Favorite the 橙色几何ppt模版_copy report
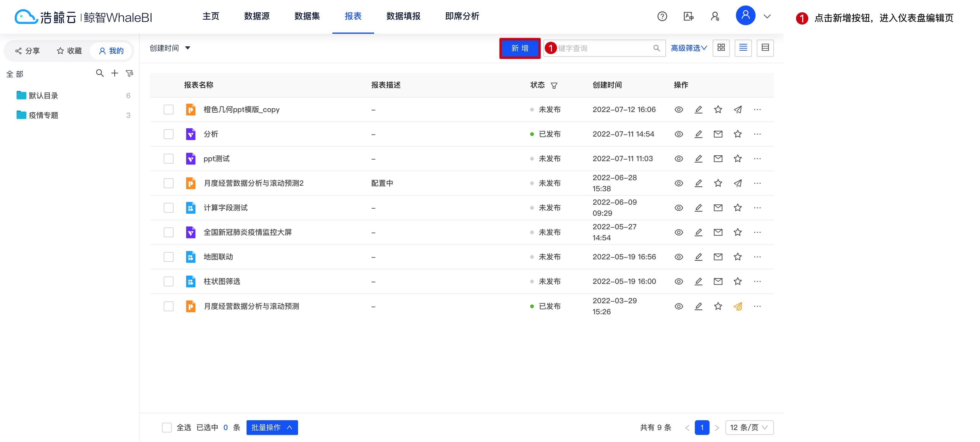This screenshot has width=980, height=442. (x=718, y=110)
